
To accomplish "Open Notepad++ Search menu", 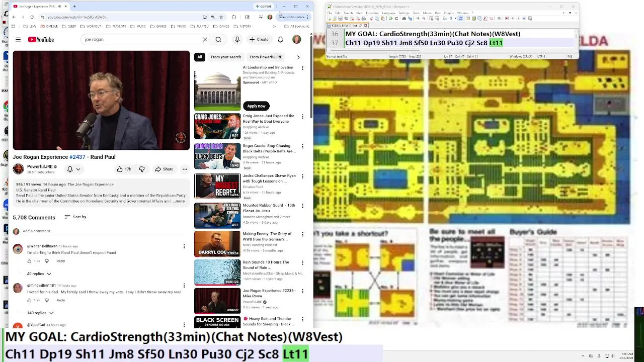I will [x=348, y=13].
